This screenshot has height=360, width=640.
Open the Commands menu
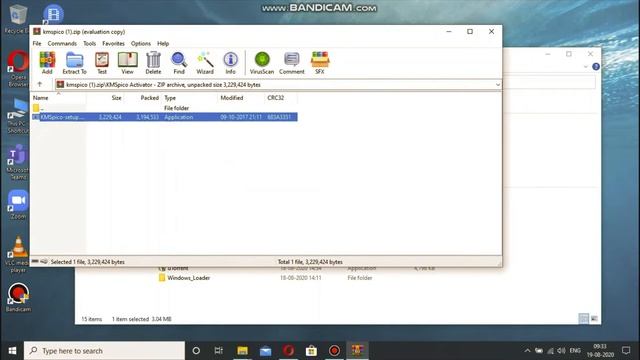(62, 43)
